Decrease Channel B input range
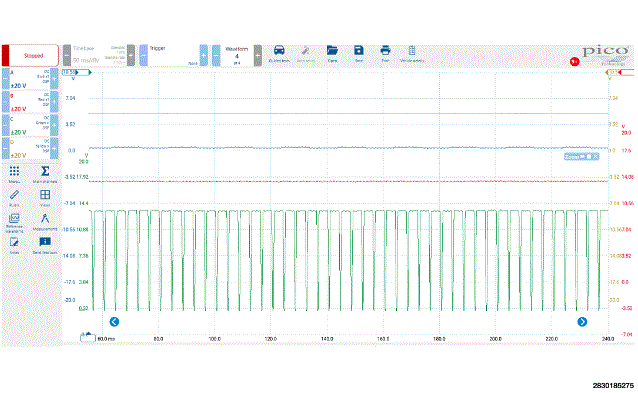The height and width of the screenshot is (393, 638). click(6, 102)
